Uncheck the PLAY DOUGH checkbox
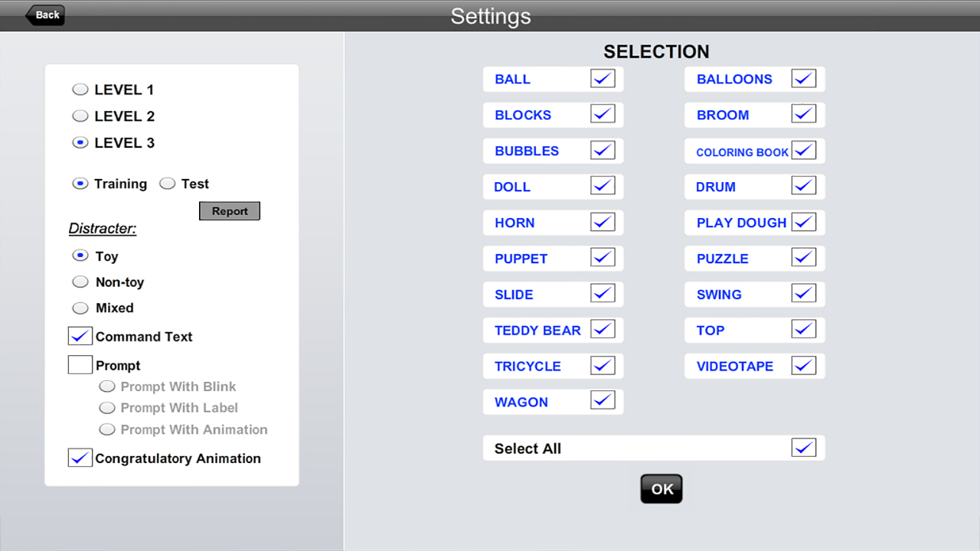Image resolution: width=980 pixels, height=551 pixels. [x=804, y=222]
